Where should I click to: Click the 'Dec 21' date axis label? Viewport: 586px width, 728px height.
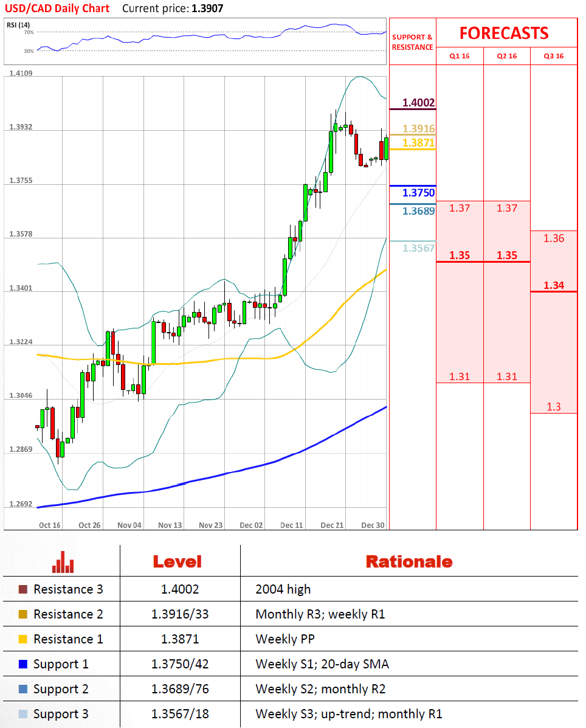pyautogui.click(x=332, y=525)
